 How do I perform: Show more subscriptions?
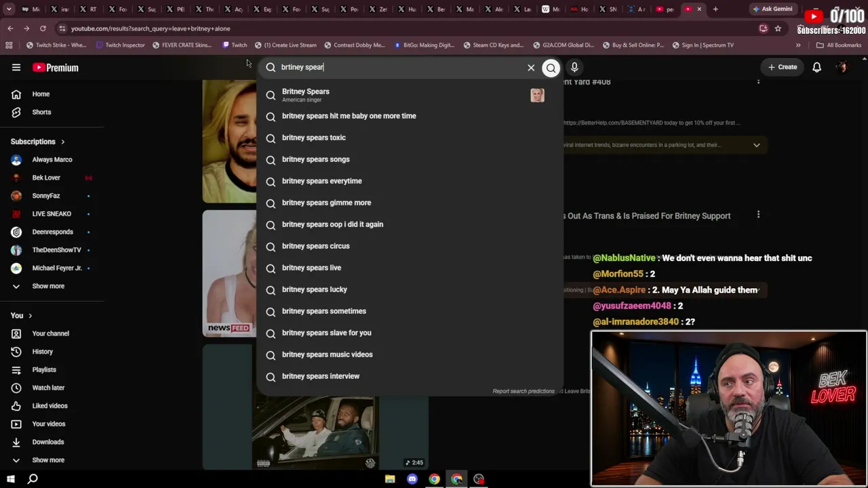click(x=48, y=286)
